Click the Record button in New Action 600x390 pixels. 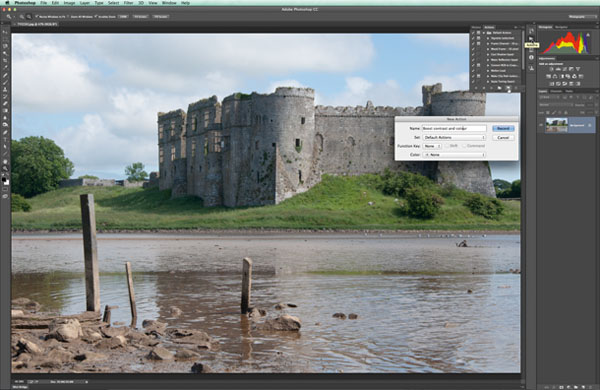click(x=503, y=128)
